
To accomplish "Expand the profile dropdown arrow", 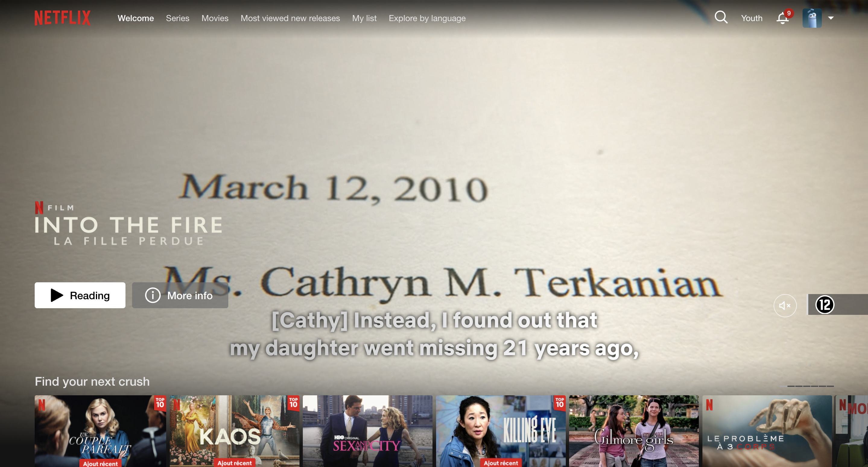I will [831, 18].
